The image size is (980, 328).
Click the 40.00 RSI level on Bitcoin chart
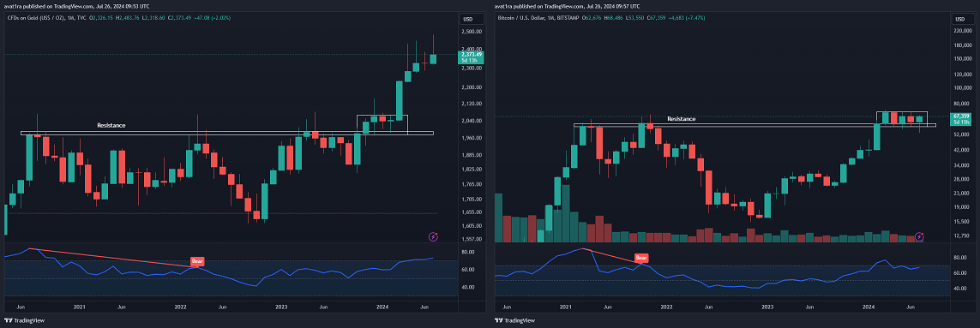[960, 289]
